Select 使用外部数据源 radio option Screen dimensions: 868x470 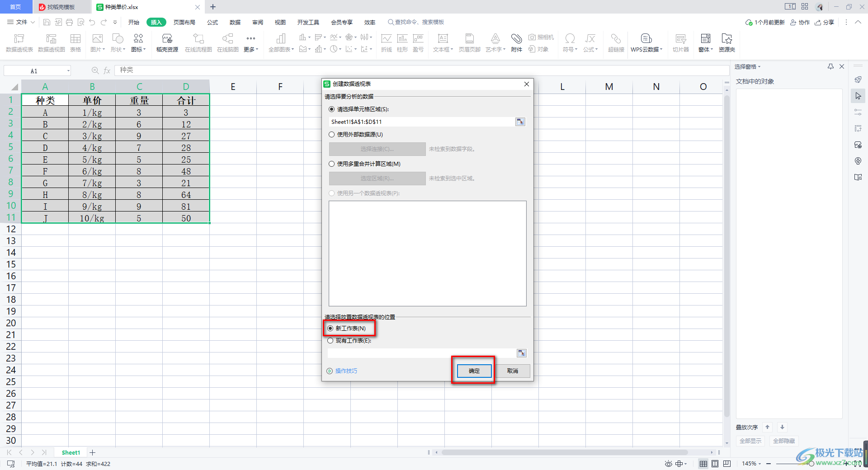[332, 134]
